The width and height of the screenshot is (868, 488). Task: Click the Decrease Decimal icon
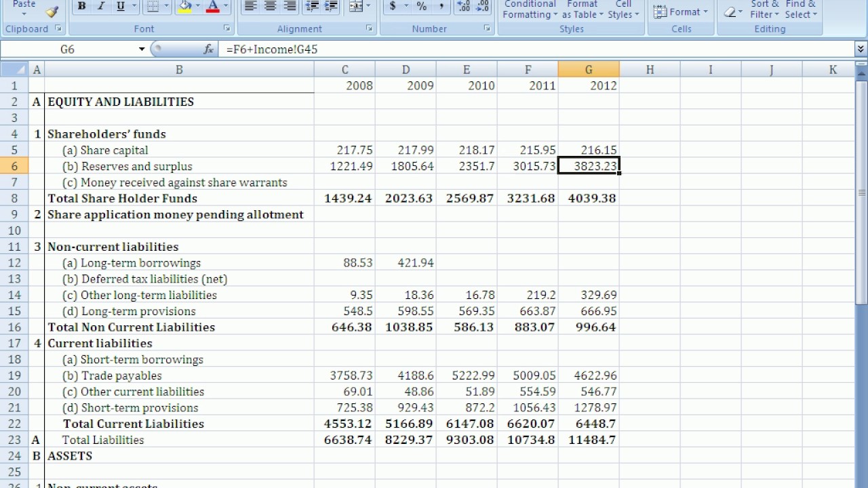point(483,7)
